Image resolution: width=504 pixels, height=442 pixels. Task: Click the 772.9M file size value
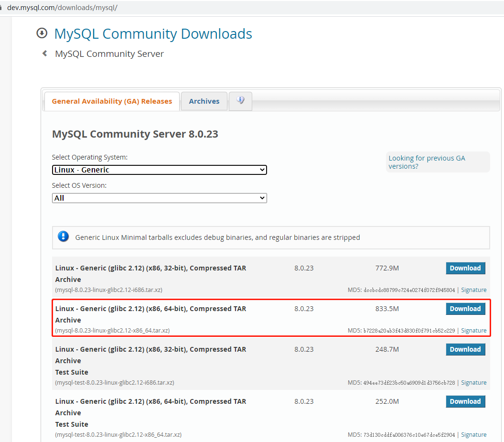387,268
